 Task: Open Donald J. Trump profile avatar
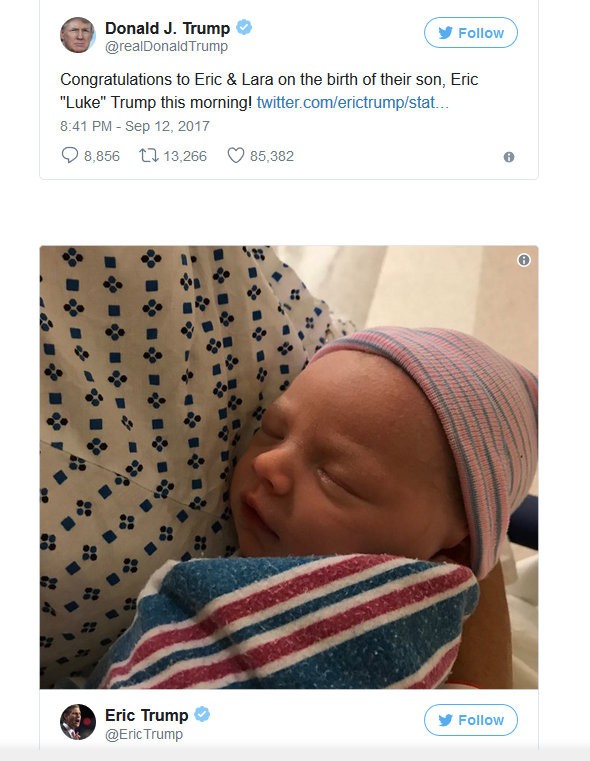click(x=78, y=35)
